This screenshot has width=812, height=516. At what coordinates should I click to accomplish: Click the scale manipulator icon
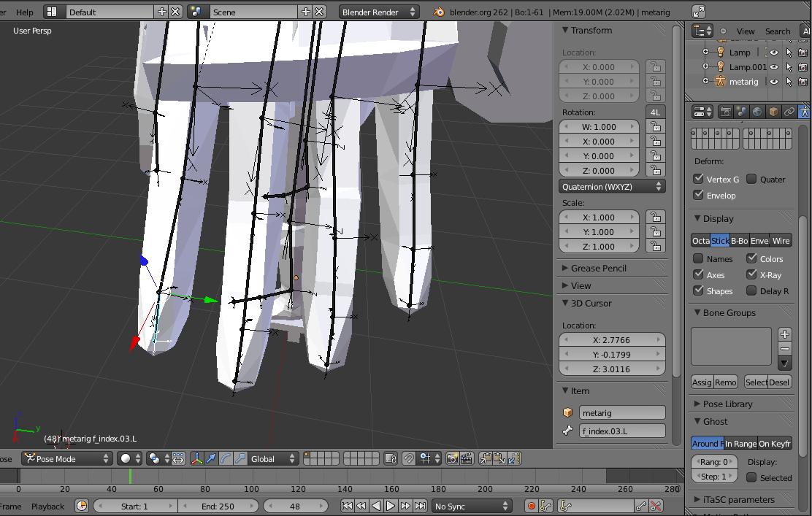click(240, 458)
